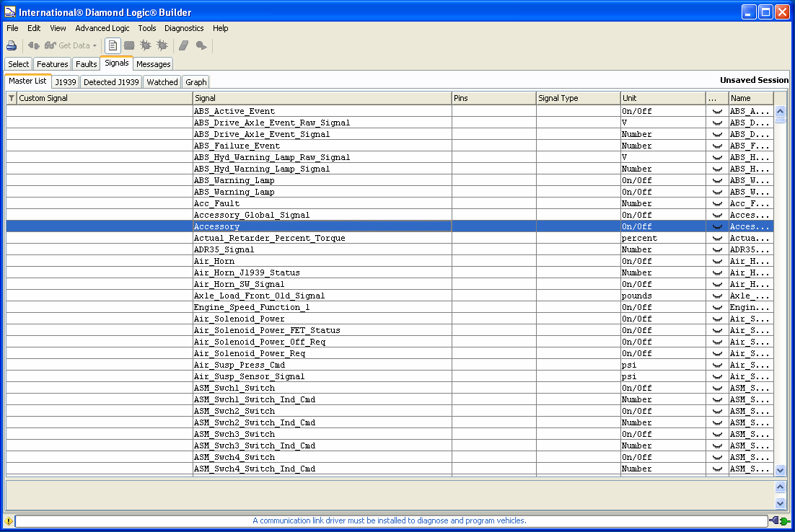Open the View menu
Image resolution: width=795 pixels, height=532 pixels.
pos(58,28)
